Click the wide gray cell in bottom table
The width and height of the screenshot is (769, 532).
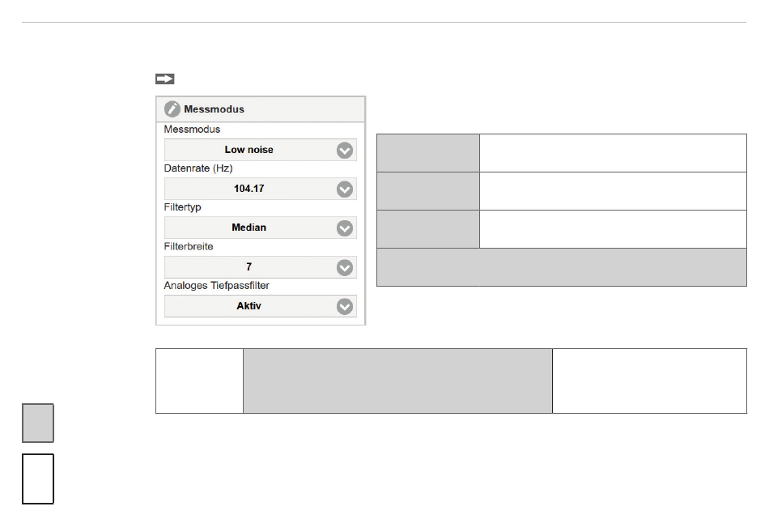397,381
